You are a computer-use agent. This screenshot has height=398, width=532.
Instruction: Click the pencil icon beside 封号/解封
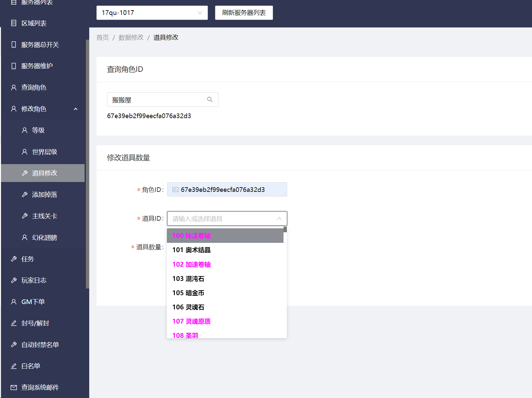coord(14,323)
